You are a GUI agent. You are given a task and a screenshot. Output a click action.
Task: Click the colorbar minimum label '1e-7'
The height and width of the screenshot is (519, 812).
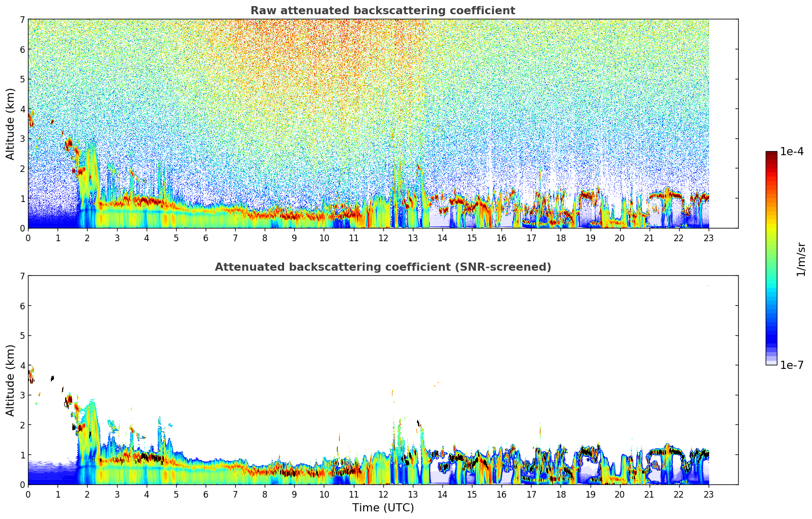792,365
